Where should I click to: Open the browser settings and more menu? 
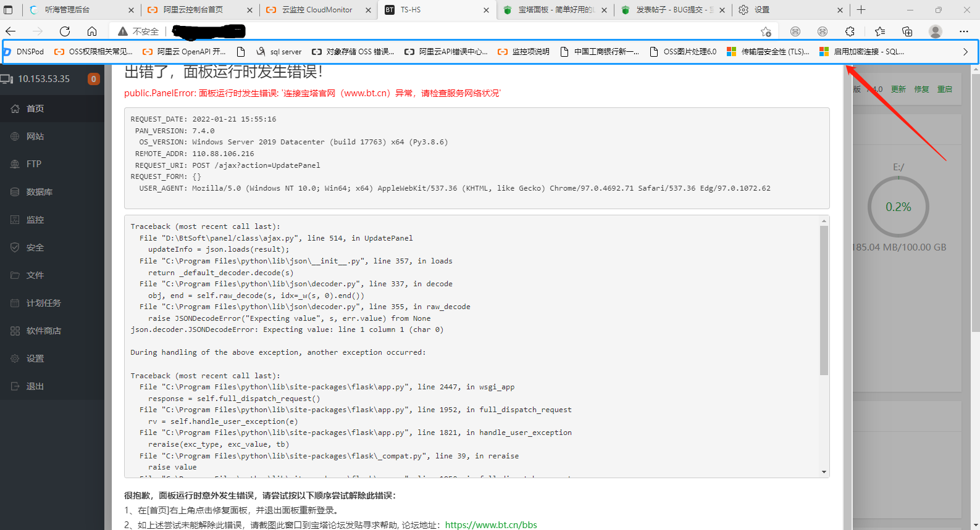point(964,31)
